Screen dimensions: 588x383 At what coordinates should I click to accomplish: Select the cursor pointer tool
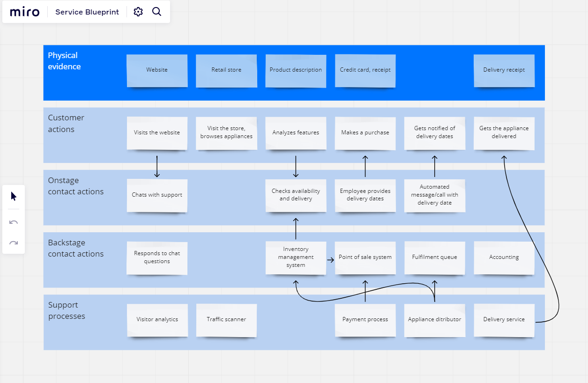click(14, 196)
